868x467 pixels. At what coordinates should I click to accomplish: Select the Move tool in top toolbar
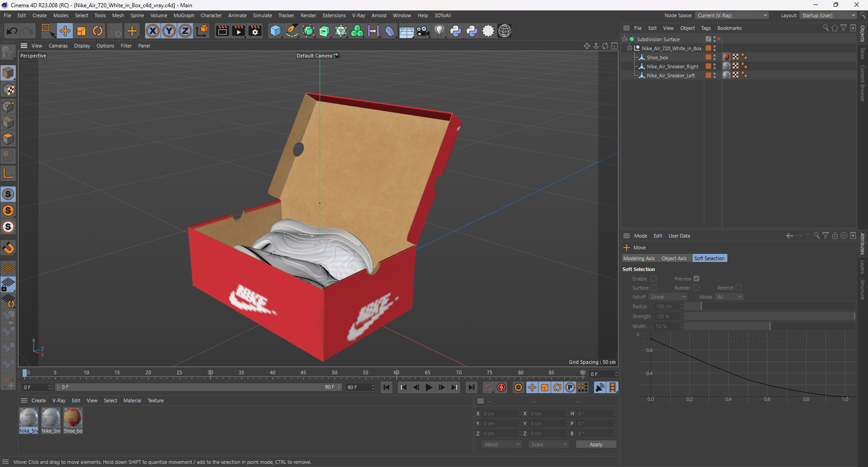[x=65, y=31]
